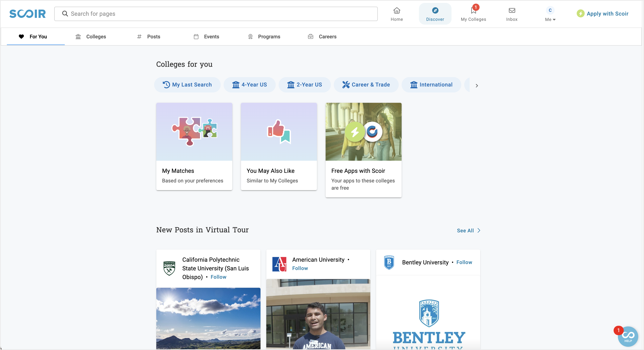The image size is (644, 350).
Task: Open the Cal Poly landscape tour image
Action: (x=208, y=318)
